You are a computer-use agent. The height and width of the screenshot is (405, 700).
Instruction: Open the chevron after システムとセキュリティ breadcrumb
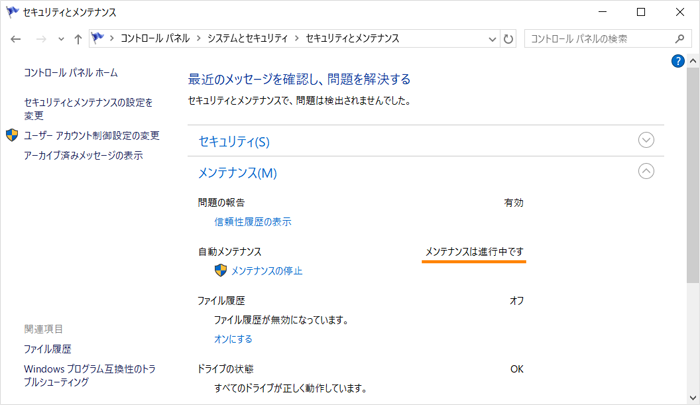[296, 38]
